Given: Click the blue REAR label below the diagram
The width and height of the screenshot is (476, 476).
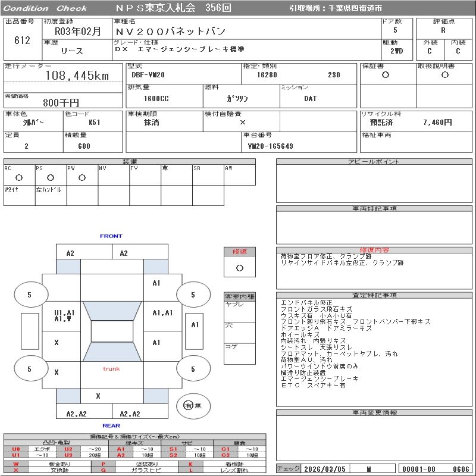Looking at the screenshot, I should pos(111,425).
